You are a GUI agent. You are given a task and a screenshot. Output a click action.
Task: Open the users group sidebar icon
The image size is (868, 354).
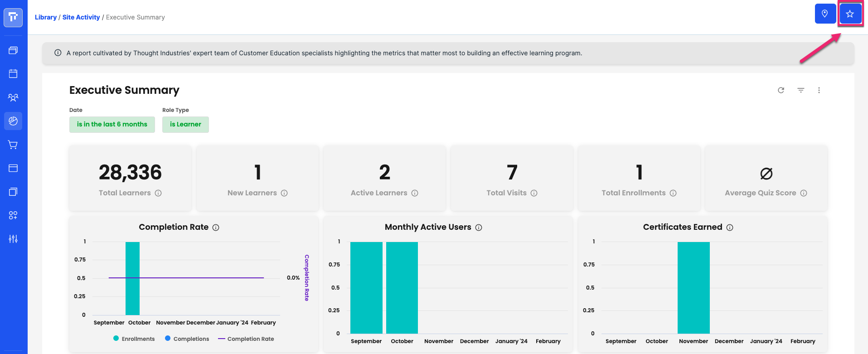[x=13, y=97]
